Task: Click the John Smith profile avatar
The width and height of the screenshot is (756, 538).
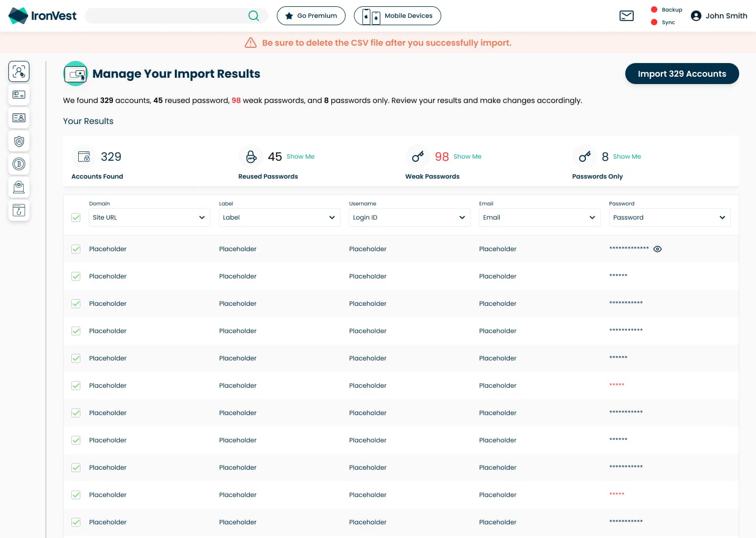Action: pos(696,16)
